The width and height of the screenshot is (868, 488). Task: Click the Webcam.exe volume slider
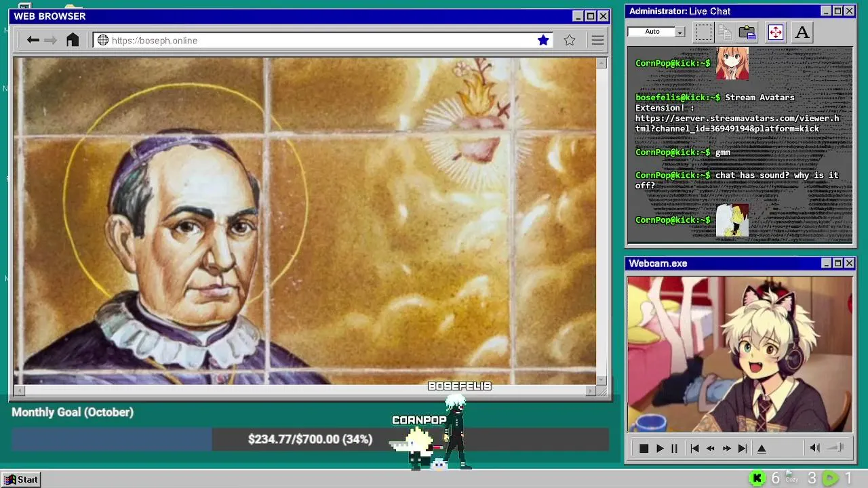(836, 447)
